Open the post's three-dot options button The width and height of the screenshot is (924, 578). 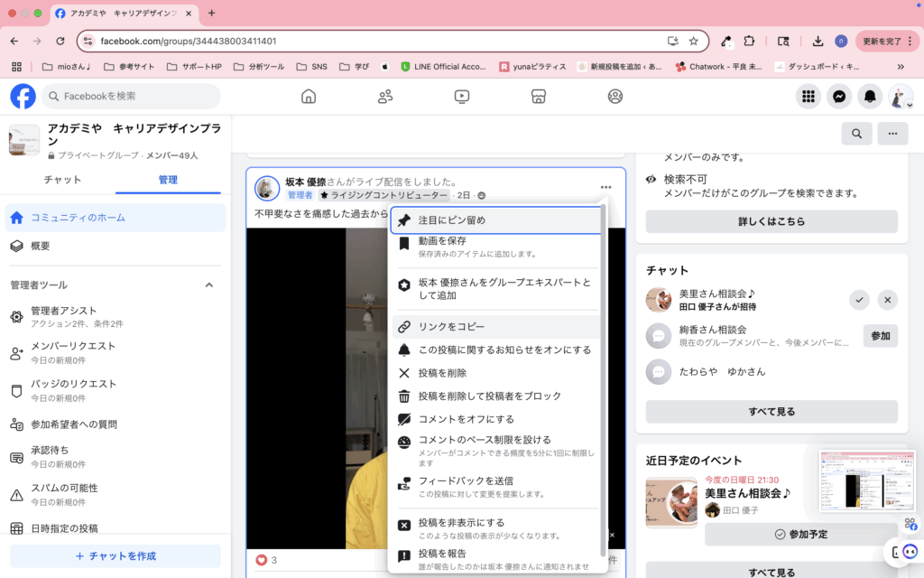click(605, 187)
